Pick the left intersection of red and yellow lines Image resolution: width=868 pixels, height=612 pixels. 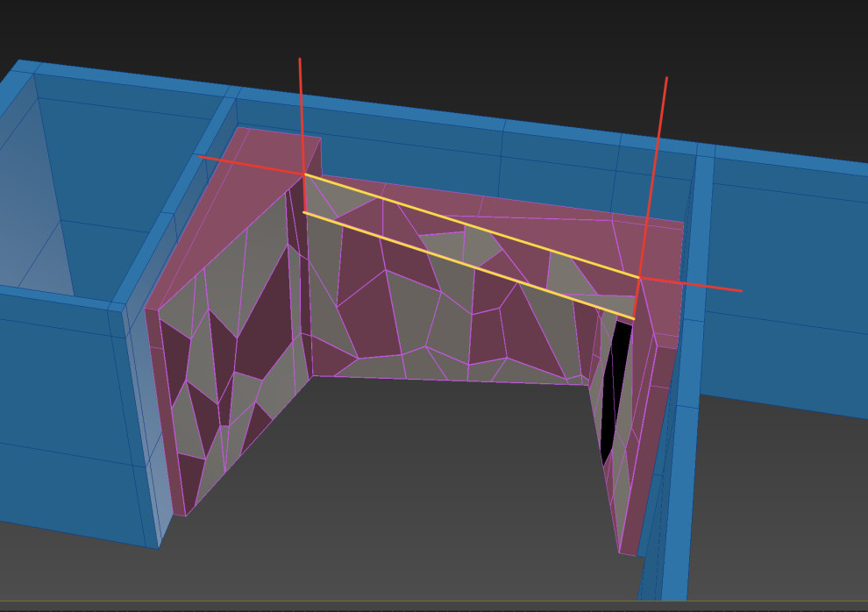(304, 174)
